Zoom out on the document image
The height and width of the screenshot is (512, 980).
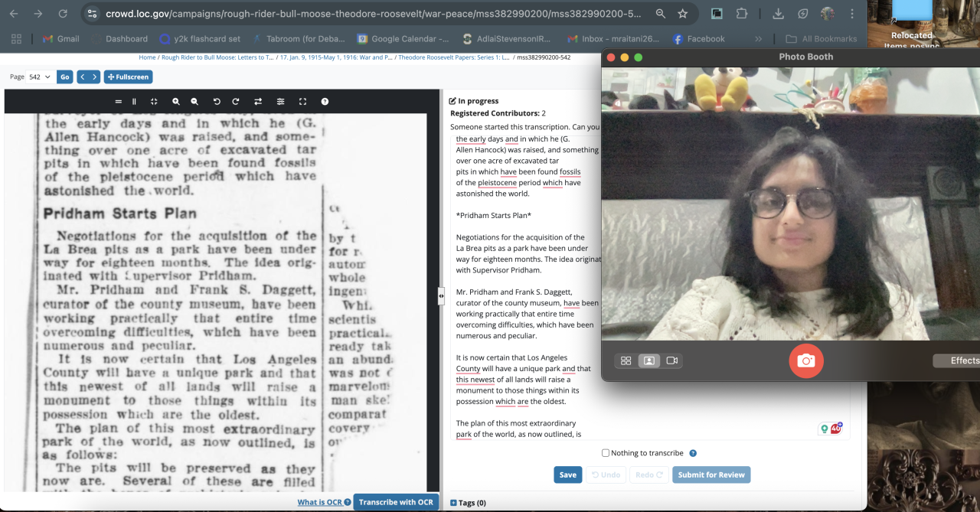(x=194, y=101)
